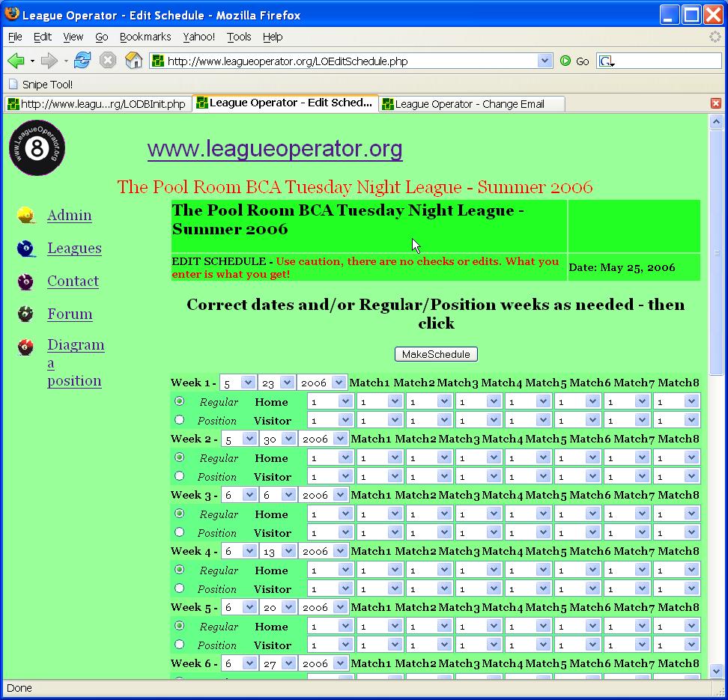The image size is (728, 700).
Task: Click the black ball icon beside Forum
Action: [26, 314]
